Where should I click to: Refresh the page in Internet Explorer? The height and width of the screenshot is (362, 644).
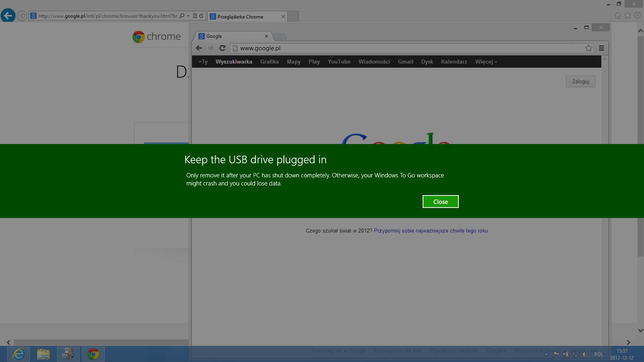(201, 16)
